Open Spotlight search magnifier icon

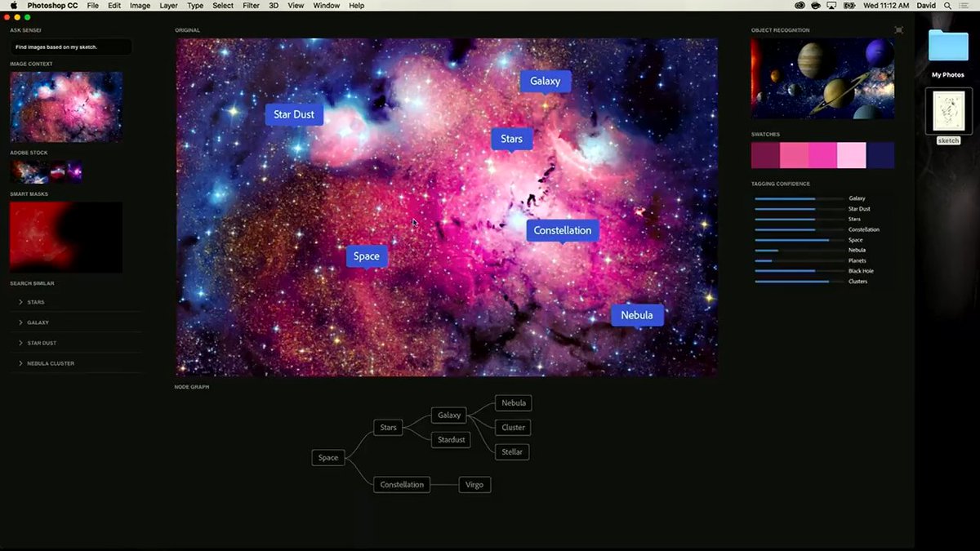click(x=949, y=5)
